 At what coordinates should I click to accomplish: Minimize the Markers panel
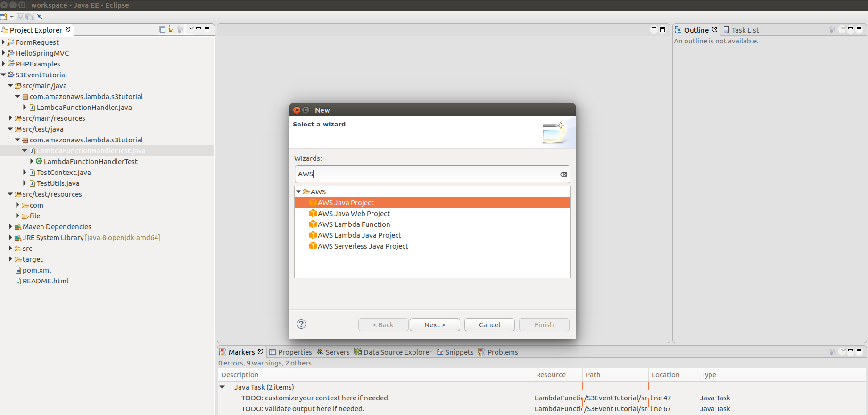pyautogui.click(x=851, y=351)
